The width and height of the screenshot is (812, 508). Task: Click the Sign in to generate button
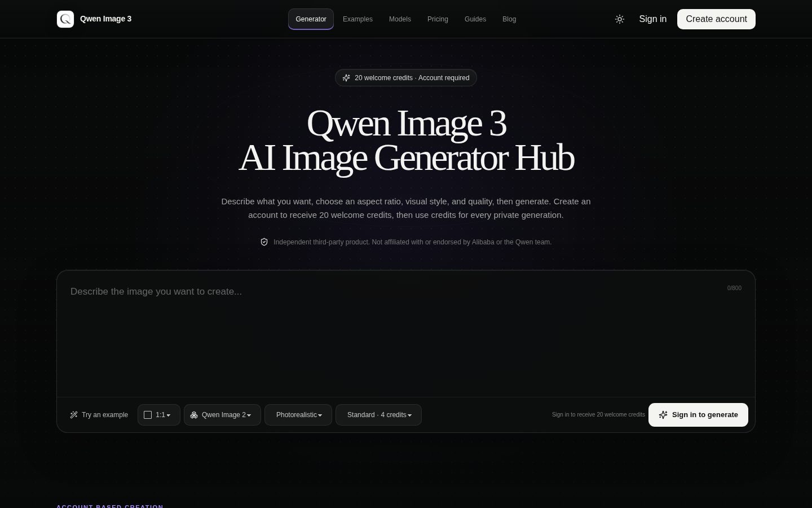coord(698,415)
